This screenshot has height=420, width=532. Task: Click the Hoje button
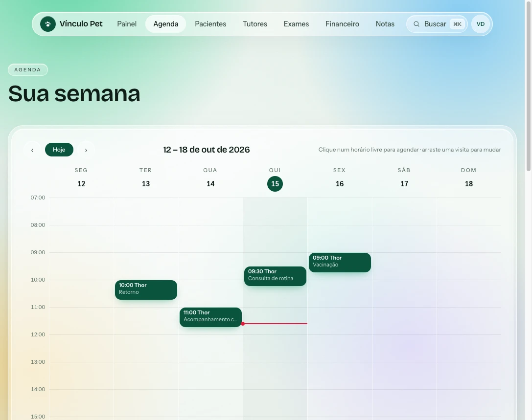pos(59,150)
